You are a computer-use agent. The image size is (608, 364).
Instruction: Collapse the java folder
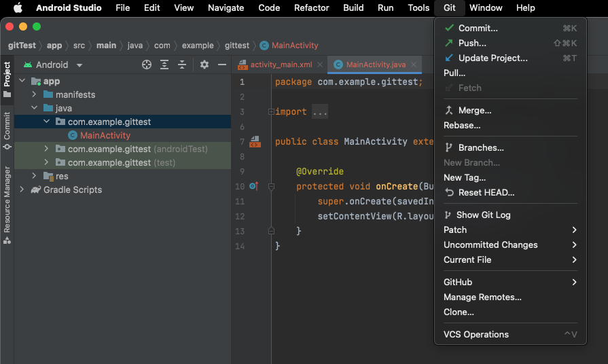coord(34,108)
